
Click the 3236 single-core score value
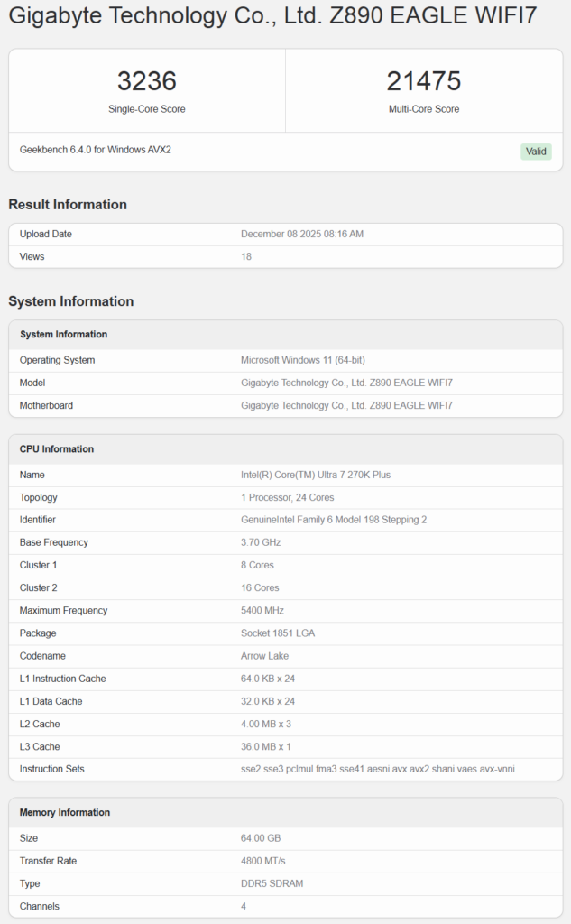(x=147, y=81)
